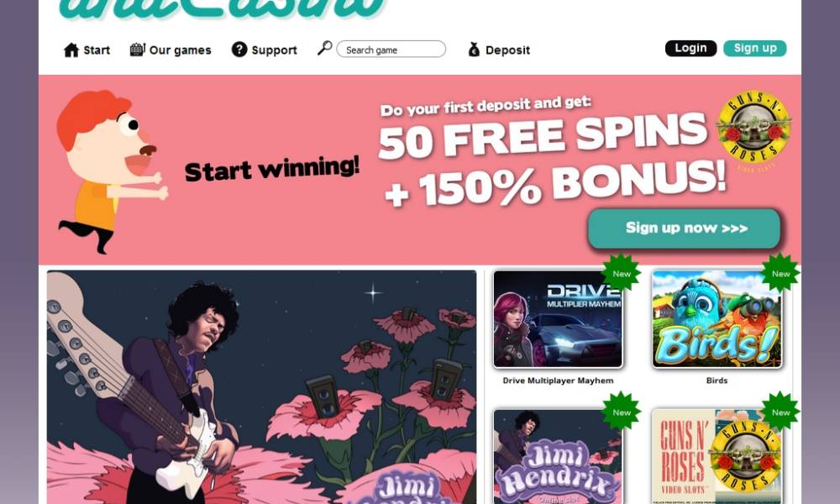Open the Birds game thumbnail
The image size is (840, 504).
coord(717,319)
